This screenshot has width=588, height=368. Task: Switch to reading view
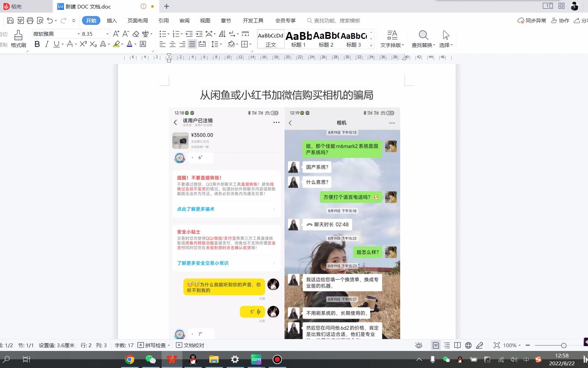point(457,346)
